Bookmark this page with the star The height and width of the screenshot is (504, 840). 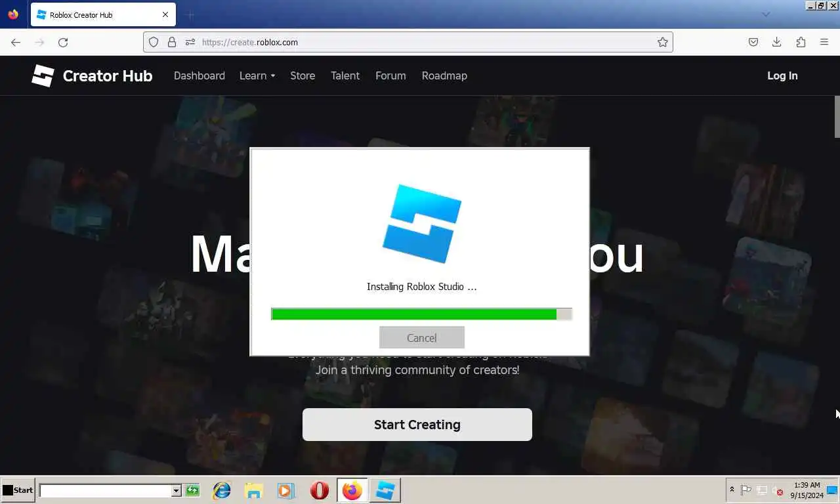663,42
